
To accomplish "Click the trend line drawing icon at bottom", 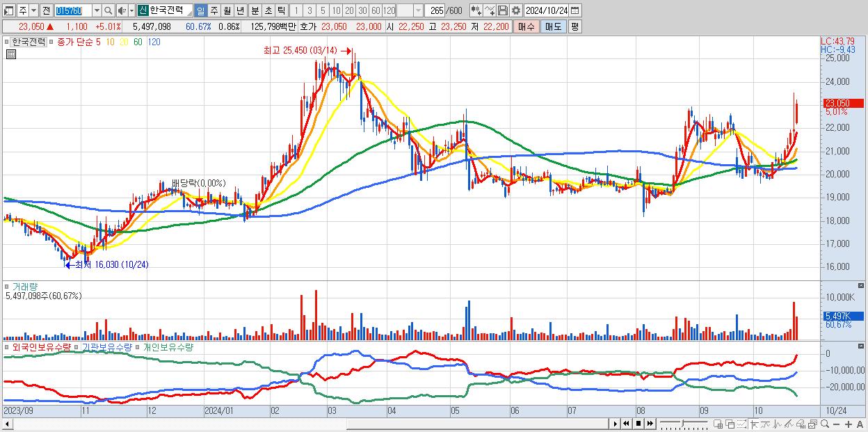I will point(766,424).
